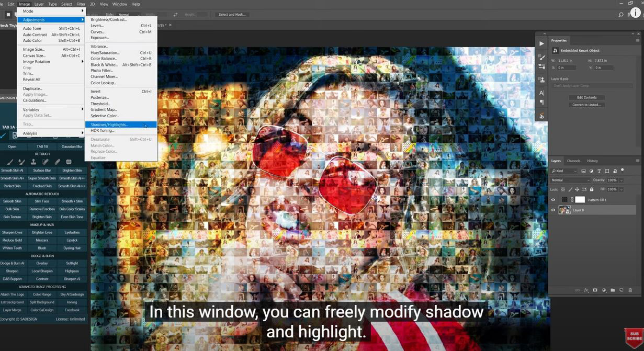This screenshot has width=644, height=351.
Task: Filter layers by shape layer icon
Action: (x=607, y=171)
